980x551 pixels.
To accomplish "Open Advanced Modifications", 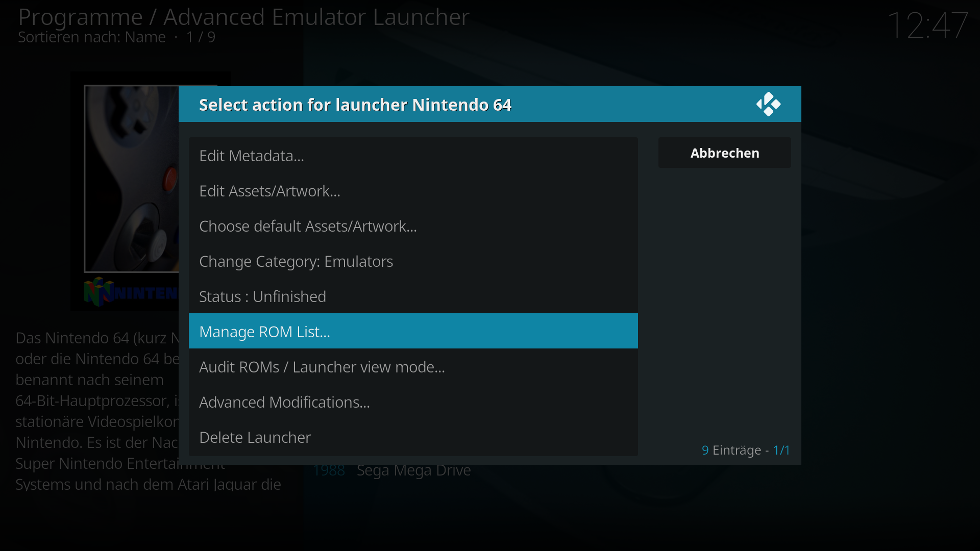I will tap(413, 402).
